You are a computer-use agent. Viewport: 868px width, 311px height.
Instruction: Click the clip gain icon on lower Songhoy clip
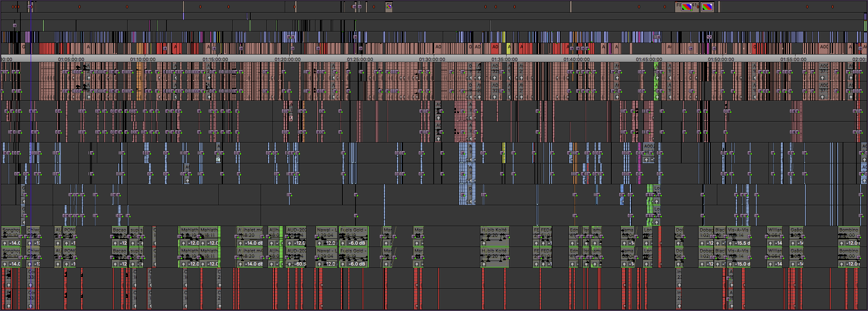[x=5, y=264]
